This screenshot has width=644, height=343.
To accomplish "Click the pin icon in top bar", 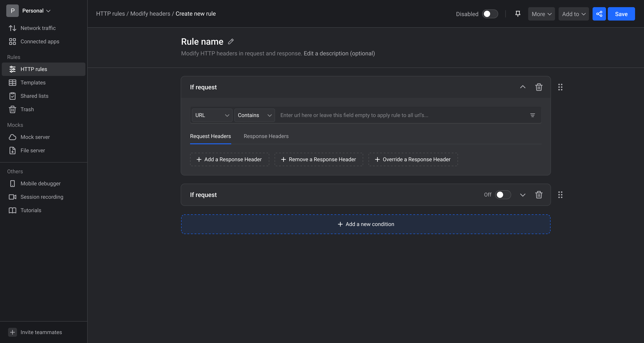I will 518,14.
